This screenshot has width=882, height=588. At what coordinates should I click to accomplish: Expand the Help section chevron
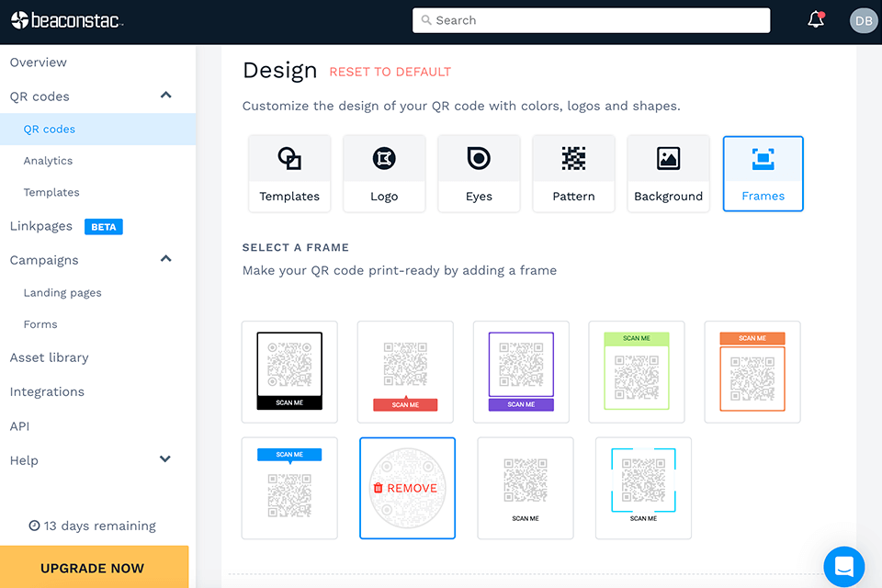[x=165, y=459]
